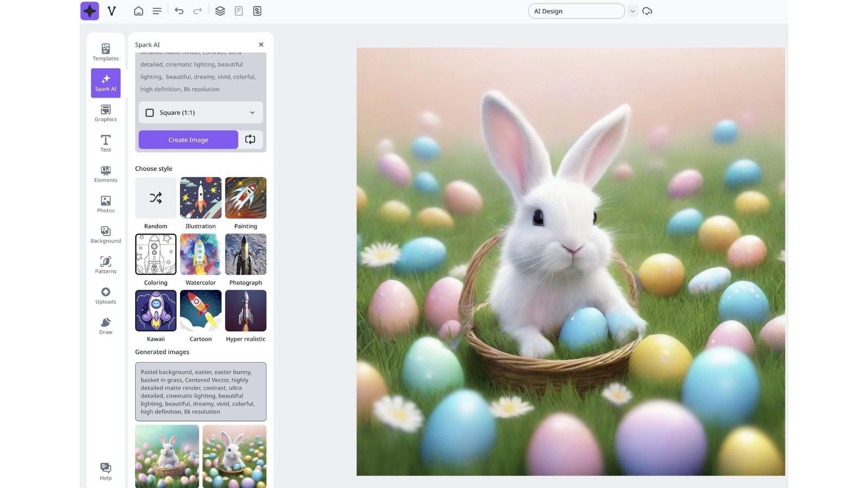Enable the Kawaii style option

[x=155, y=310]
